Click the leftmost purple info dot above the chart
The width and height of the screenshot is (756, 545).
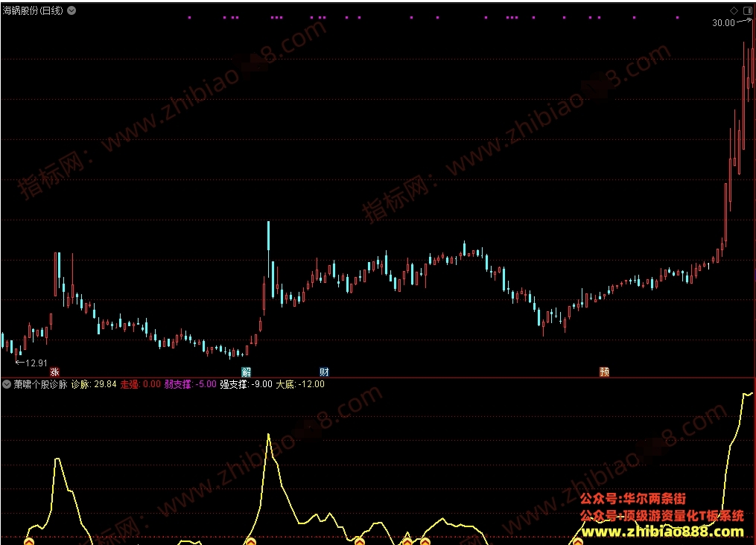[189, 18]
